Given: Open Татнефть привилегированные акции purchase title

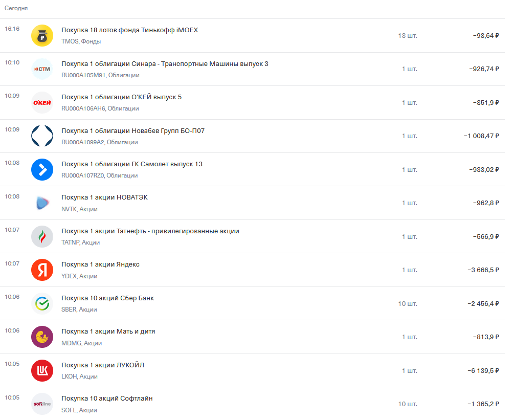Looking at the screenshot, I should [x=150, y=231].
